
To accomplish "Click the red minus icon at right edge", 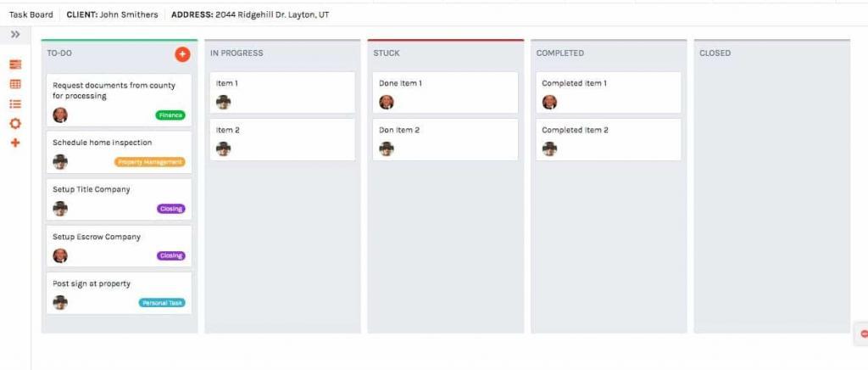I will 864,334.
